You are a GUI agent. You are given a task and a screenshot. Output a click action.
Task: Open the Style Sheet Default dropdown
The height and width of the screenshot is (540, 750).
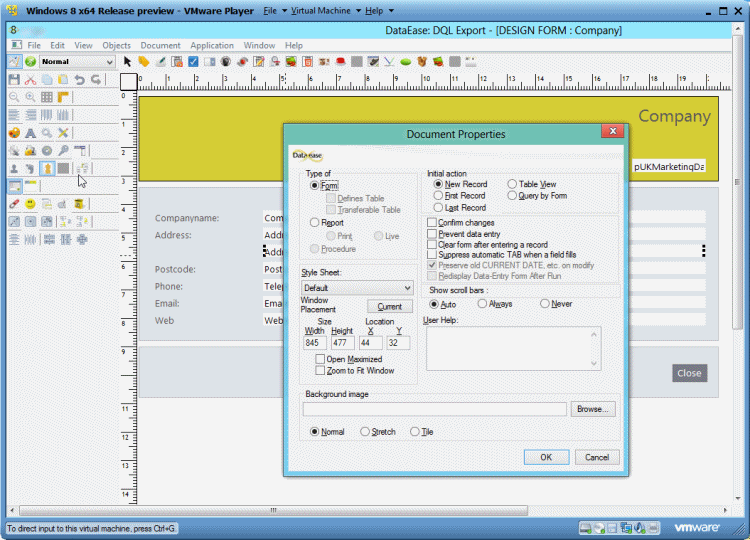[357, 288]
